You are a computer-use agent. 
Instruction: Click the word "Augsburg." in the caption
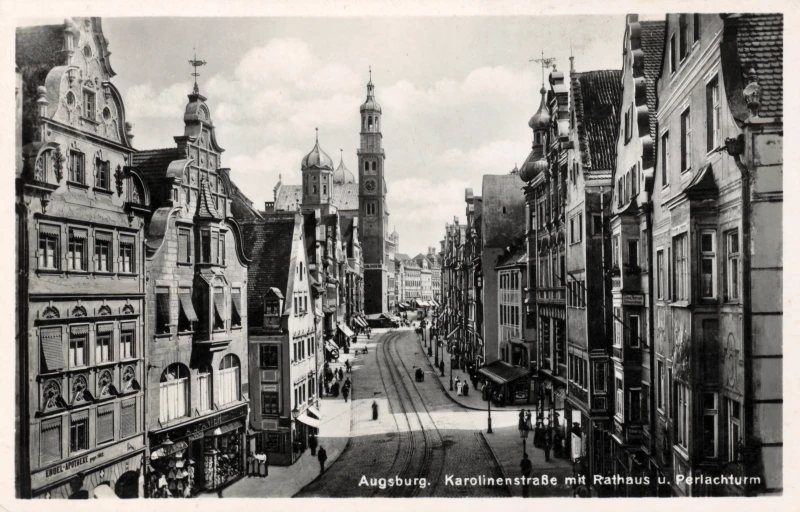tap(395, 481)
